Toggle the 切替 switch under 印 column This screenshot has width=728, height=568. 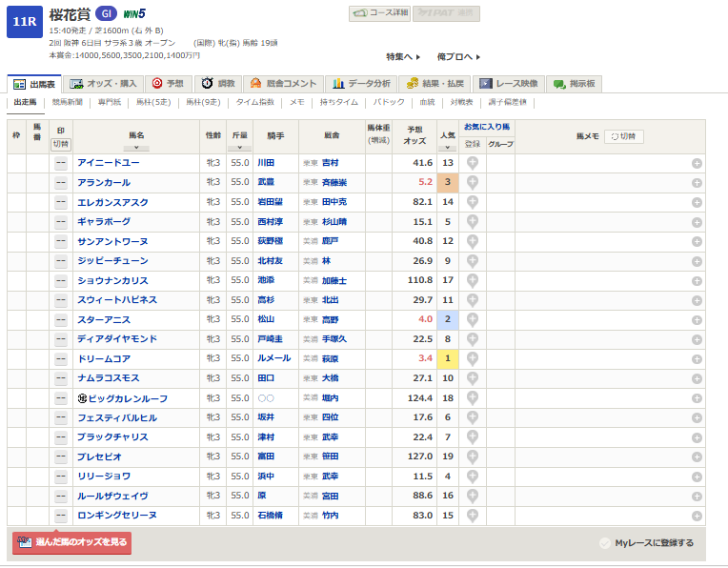(60, 144)
